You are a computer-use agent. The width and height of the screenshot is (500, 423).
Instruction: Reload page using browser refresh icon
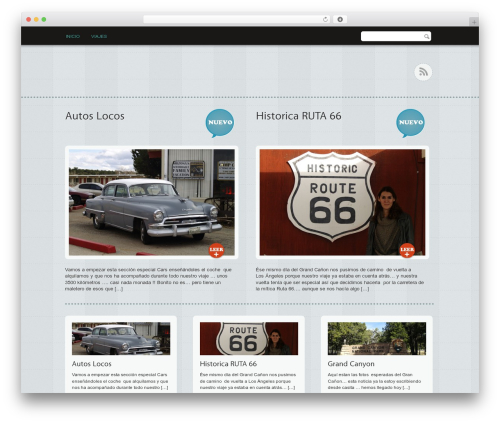tap(325, 19)
